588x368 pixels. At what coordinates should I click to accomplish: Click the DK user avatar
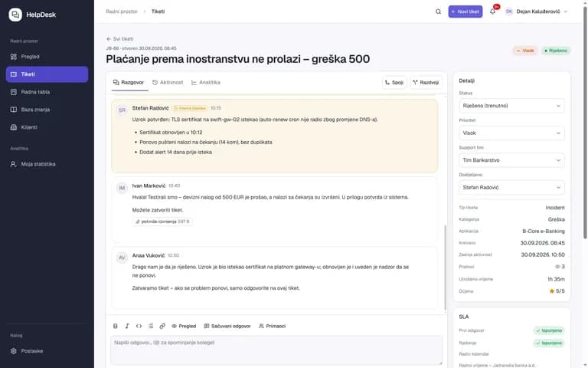coord(508,11)
